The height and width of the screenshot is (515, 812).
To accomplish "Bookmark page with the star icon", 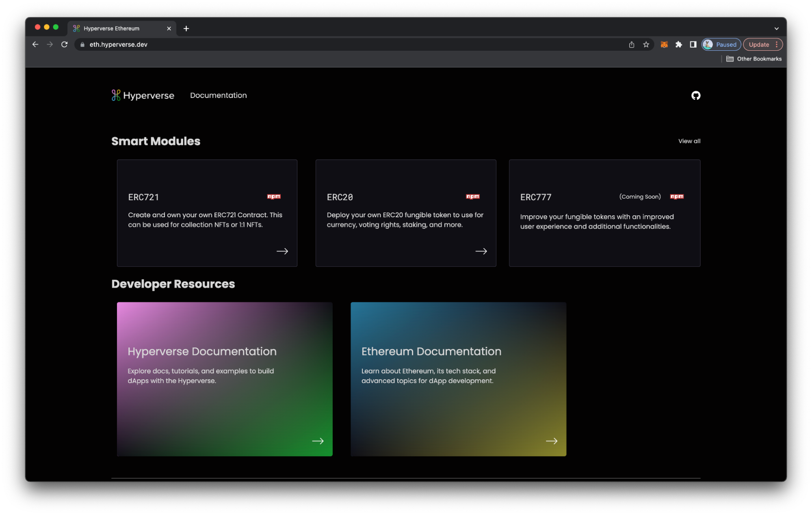I will coord(646,45).
